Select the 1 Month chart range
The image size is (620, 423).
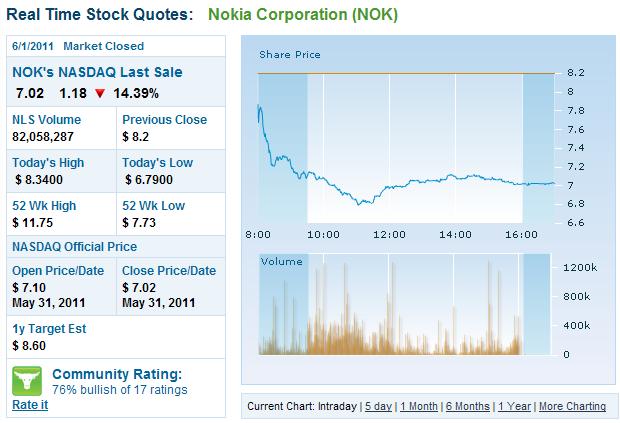click(x=418, y=406)
